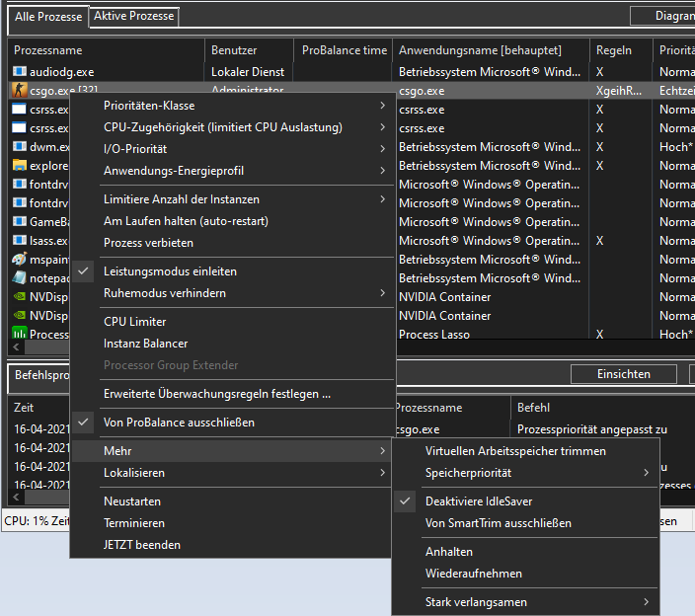Choose Terminieren from context menu
The width and height of the screenshot is (695, 616).
click(231, 523)
